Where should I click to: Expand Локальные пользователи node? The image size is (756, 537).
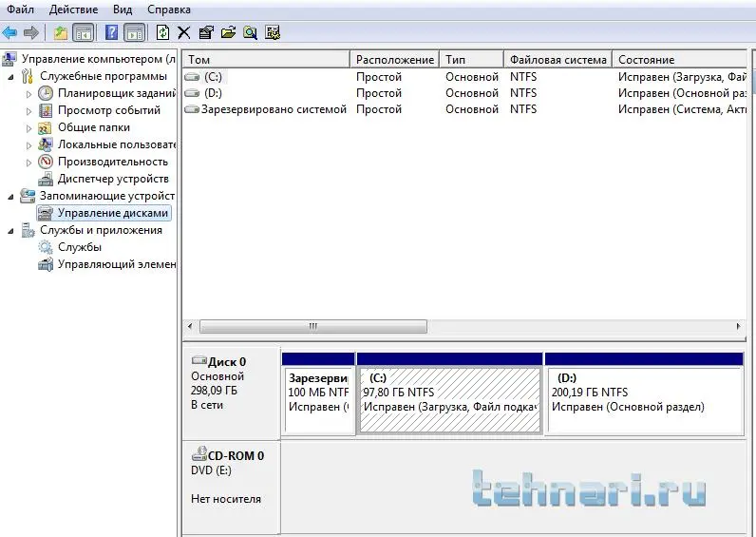tap(28, 145)
